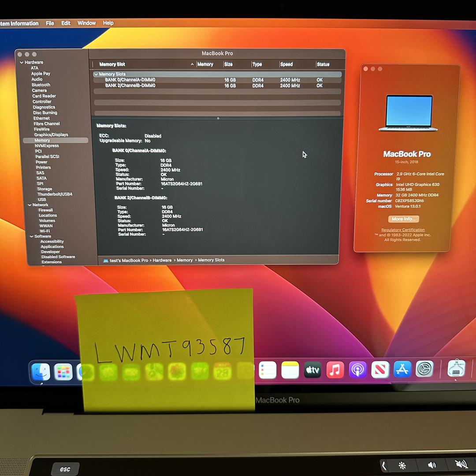This screenshot has width=476, height=476.
Task: Click the laptop icon in the path bar
Action: coord(106,260)
